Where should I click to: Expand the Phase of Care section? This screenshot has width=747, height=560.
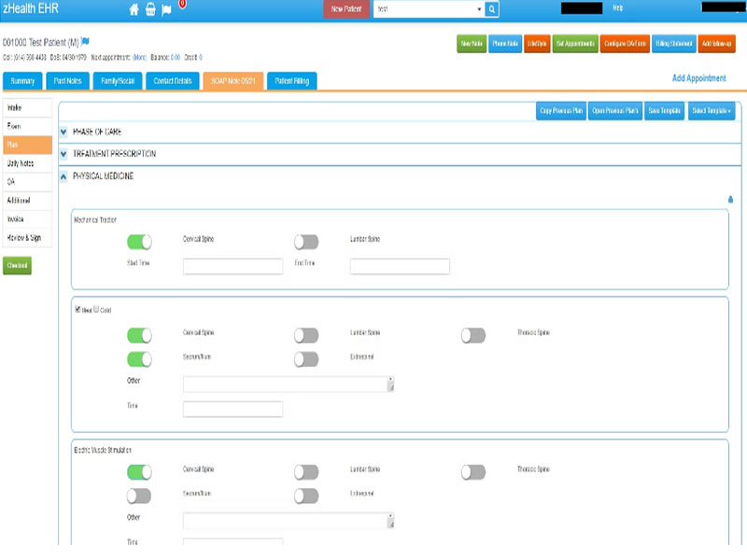pyautogui.click(x=63, y=133)
